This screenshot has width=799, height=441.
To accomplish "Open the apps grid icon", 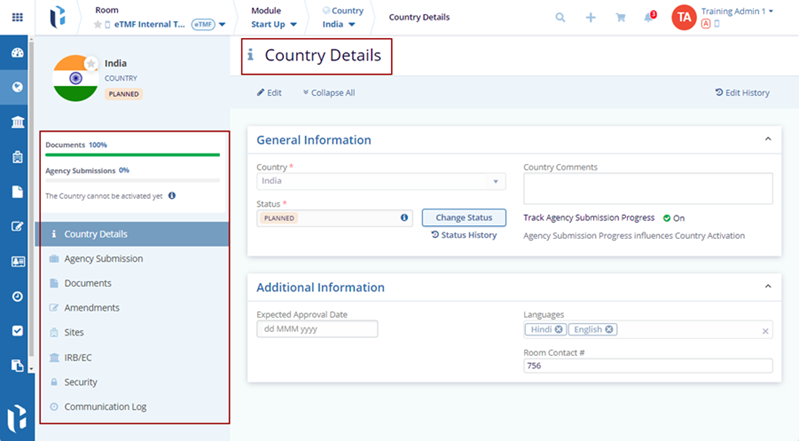I will coord(17,17).
